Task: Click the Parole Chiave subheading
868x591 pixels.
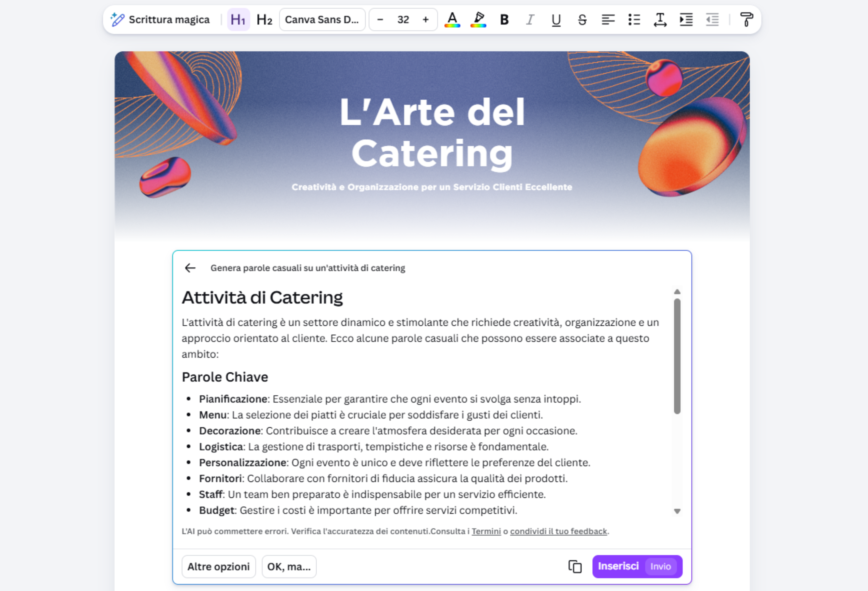Action: click(x=225, y=377)
